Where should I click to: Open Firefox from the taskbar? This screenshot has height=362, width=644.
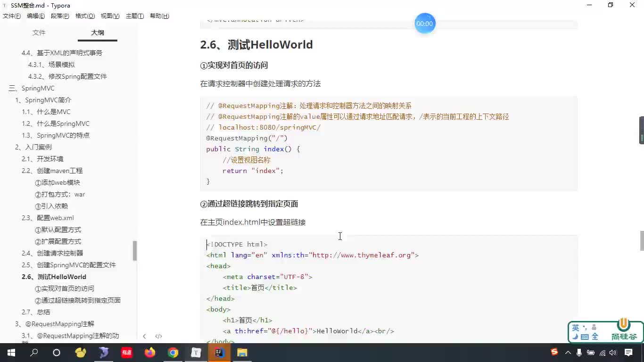pos(150,353)
